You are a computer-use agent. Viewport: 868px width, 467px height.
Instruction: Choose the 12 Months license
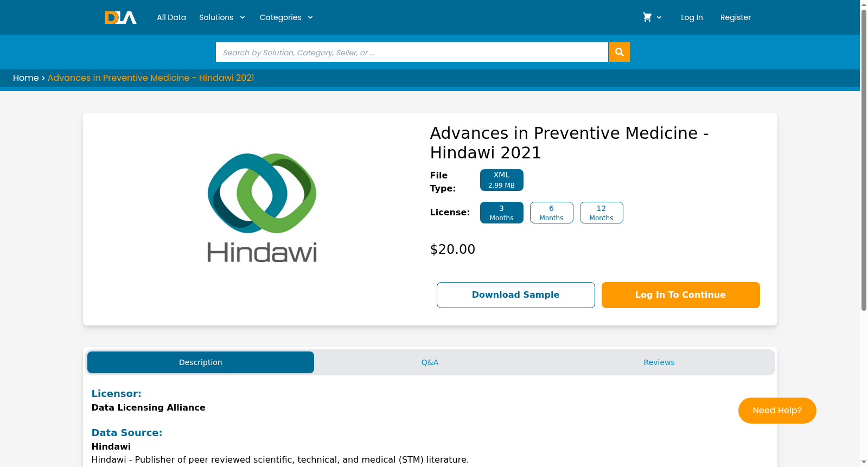click(601, 213)
